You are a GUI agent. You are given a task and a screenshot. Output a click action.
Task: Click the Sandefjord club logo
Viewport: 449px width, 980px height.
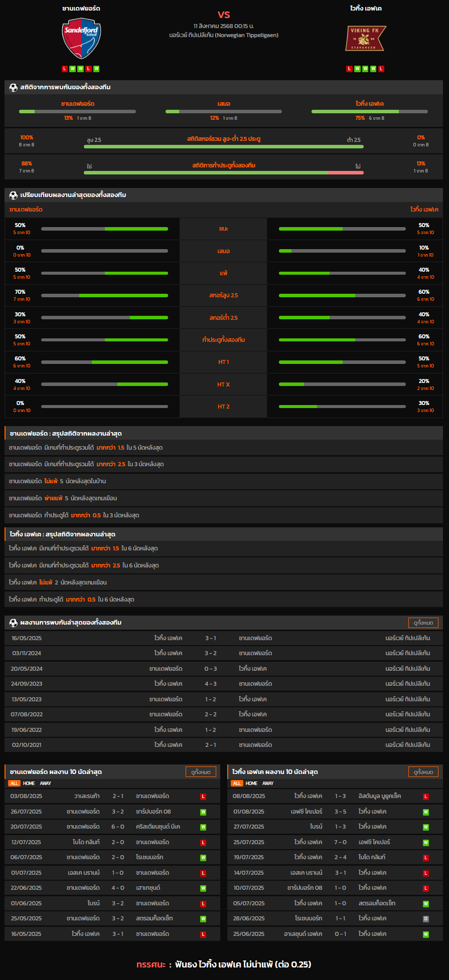click(x=81, y=39)
